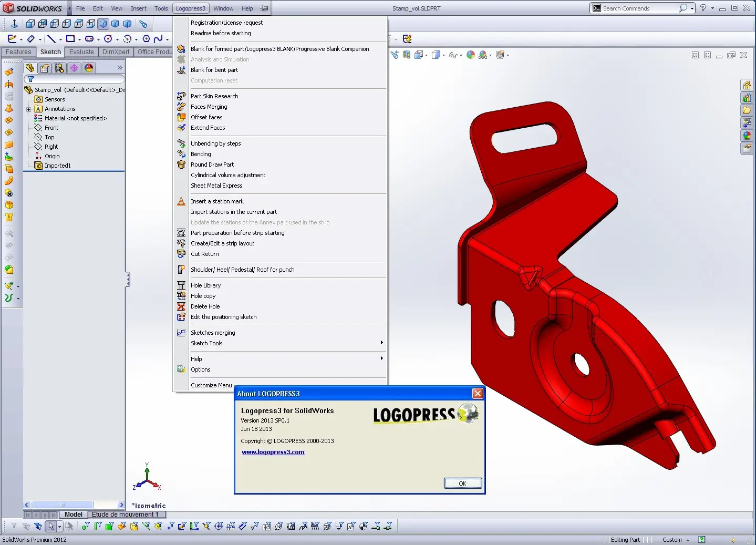The width and height of the screenshot is (756, 545).
Task: Click the Hole Library icon
Action: tap(181, 285)
